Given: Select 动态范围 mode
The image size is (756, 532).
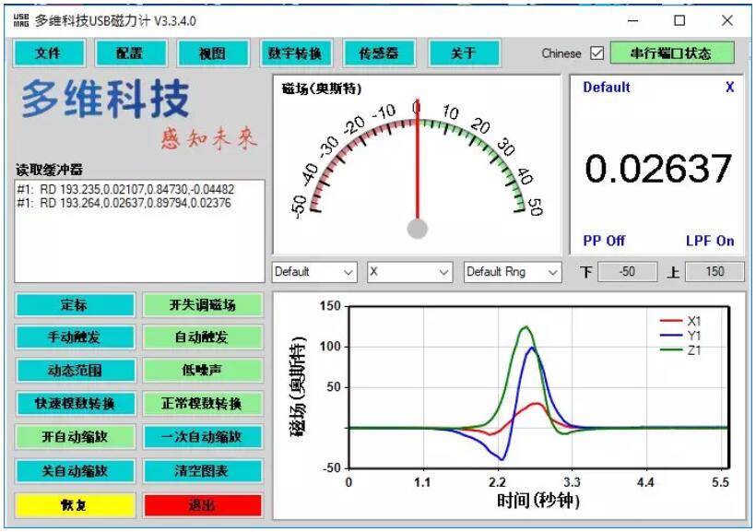Looking at the screenshot, I should pos(76,371).
